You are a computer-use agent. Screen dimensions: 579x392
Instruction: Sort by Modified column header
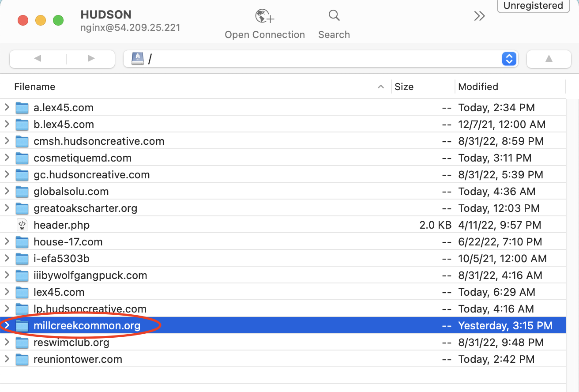pos(478,87)
